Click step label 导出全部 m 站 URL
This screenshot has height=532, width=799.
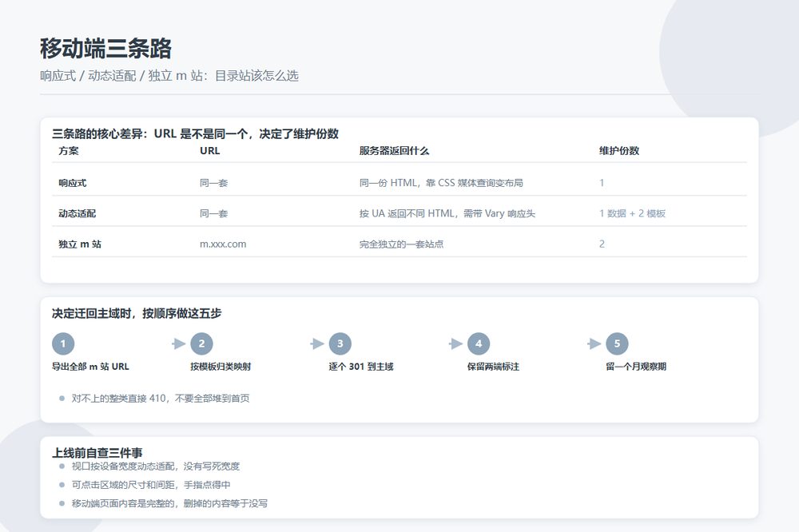(91, 367)
